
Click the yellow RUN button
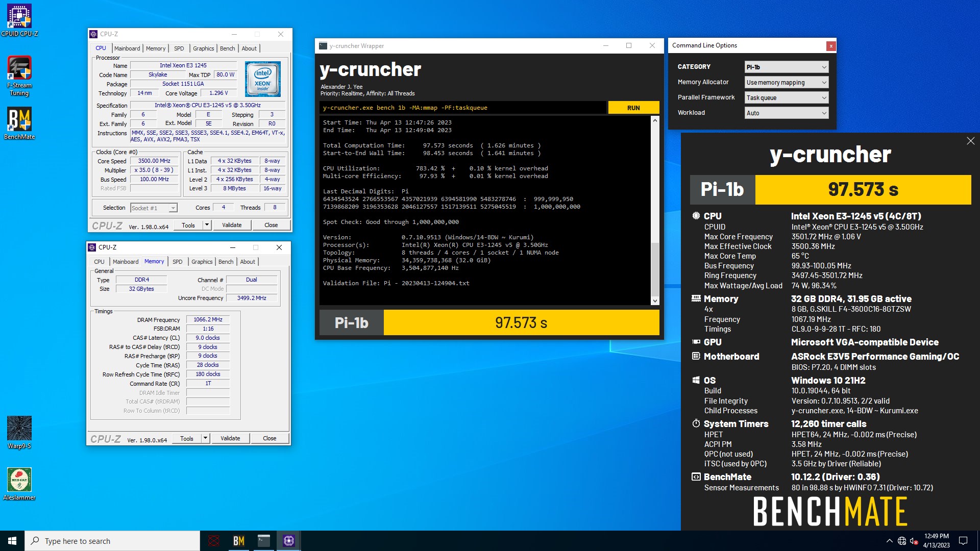(633, 108)
